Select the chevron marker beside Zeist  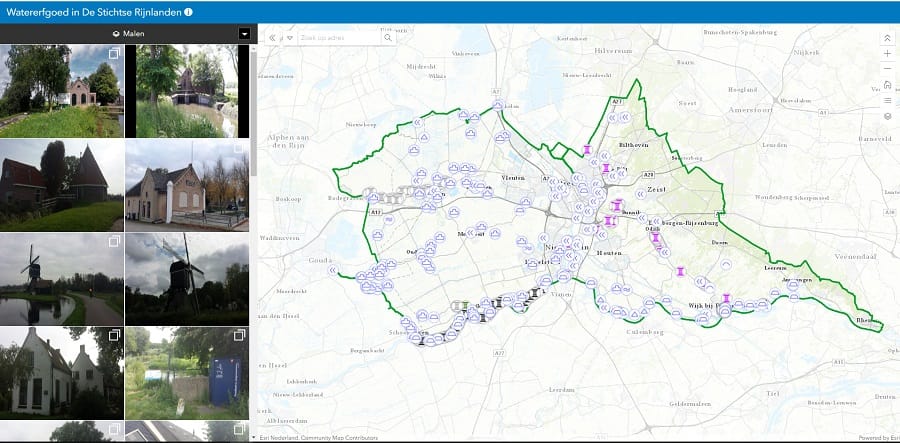coord(639,195)
